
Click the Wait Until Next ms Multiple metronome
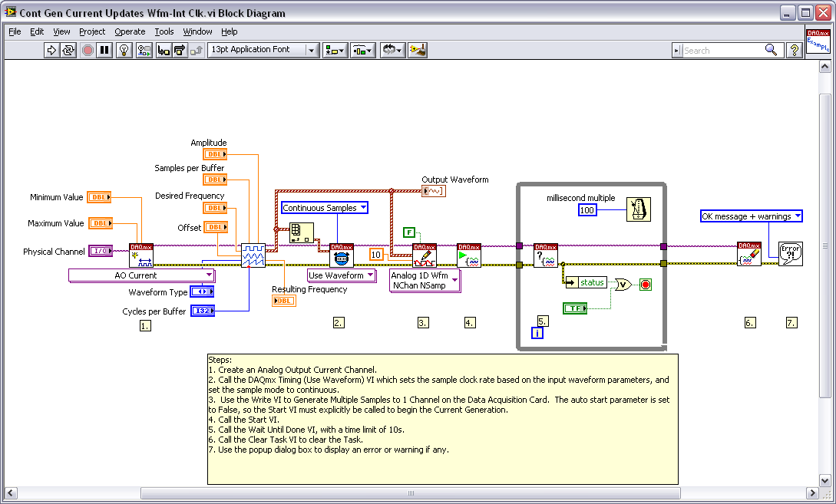pyautogui.click(x=638, y=209)
